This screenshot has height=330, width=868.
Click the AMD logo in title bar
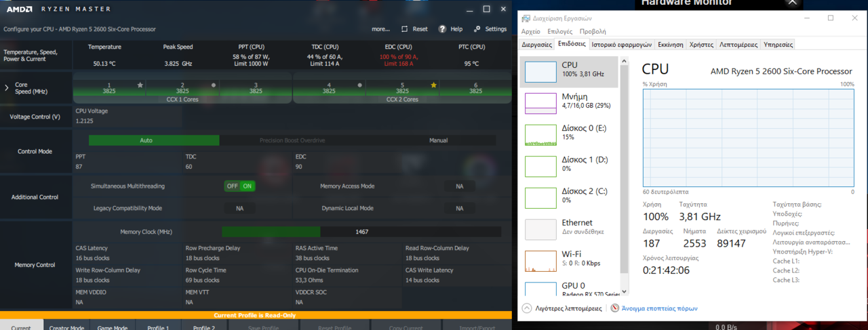tap(19, 9)
